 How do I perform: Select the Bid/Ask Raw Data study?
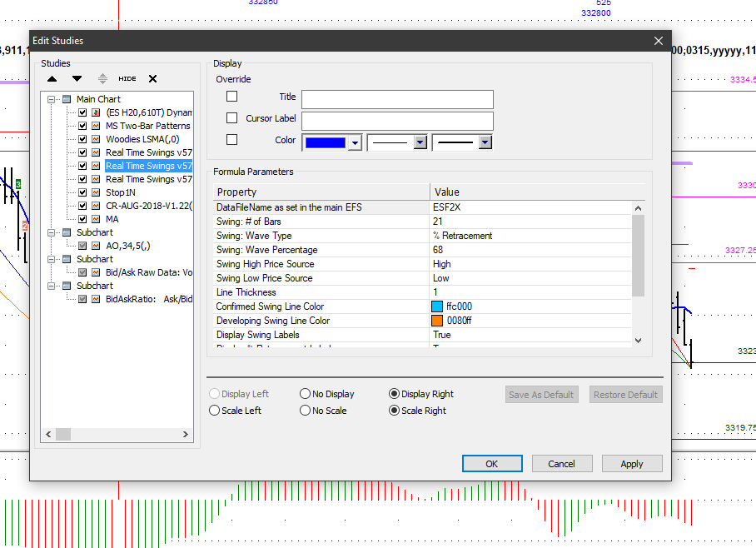point(148,272)
